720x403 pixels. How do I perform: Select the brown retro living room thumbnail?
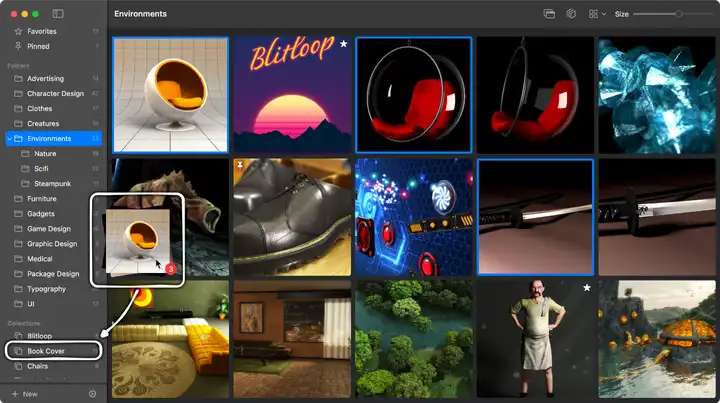pos(292,339)
